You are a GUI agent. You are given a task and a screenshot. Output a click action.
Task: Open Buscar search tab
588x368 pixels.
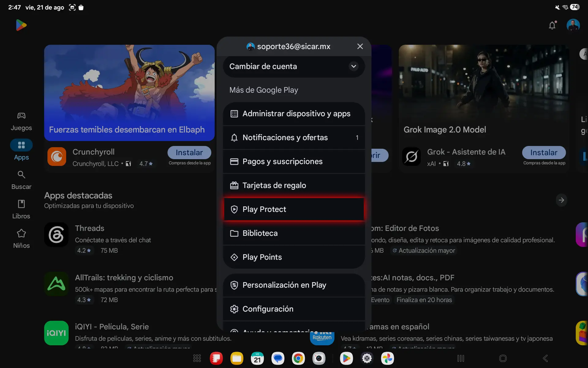coord(21,180)
